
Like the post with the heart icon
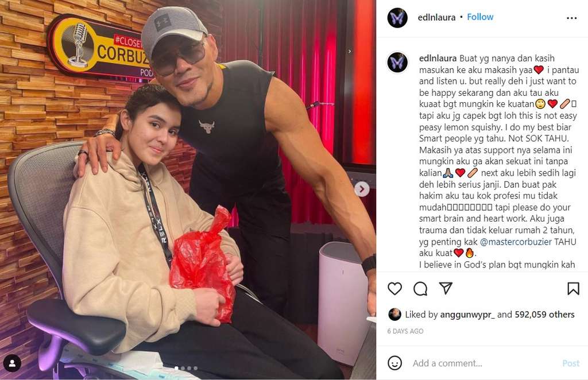[x=394, y=289]
